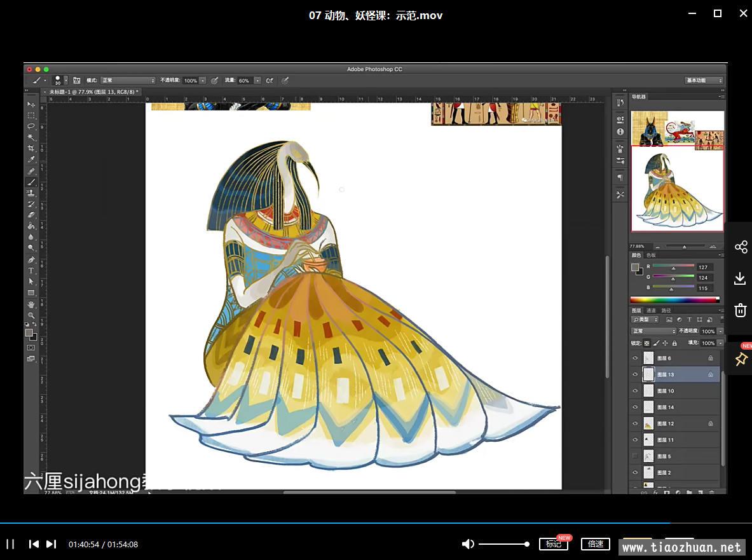
Task: Hide layer 图层 6 using its eye icon
Action: point(635,359)
